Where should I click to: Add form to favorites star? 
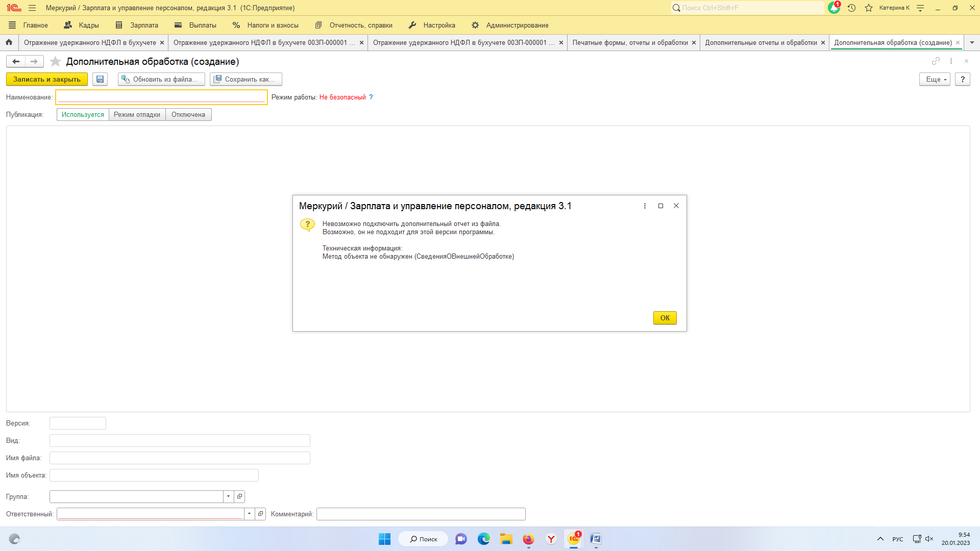[x=55, y=61]
